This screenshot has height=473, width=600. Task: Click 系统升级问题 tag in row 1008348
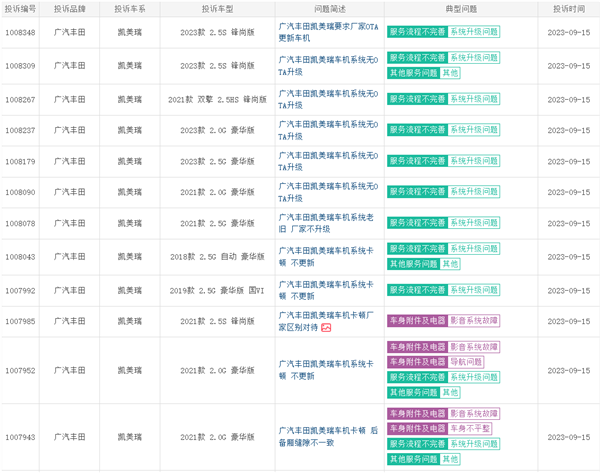(x=474, y=32)
